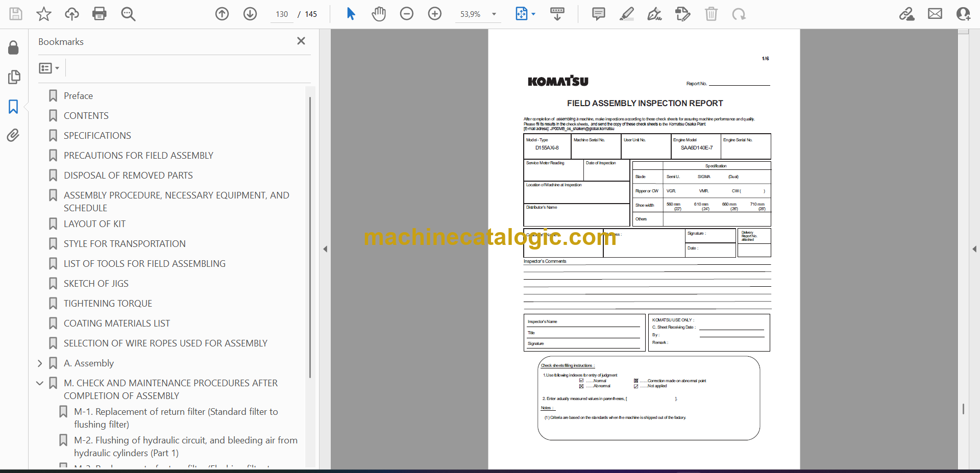
Task: Jump to TIGHTENING TORQUE bookmark
Action: pyautogui.click(x=108, y=304)
